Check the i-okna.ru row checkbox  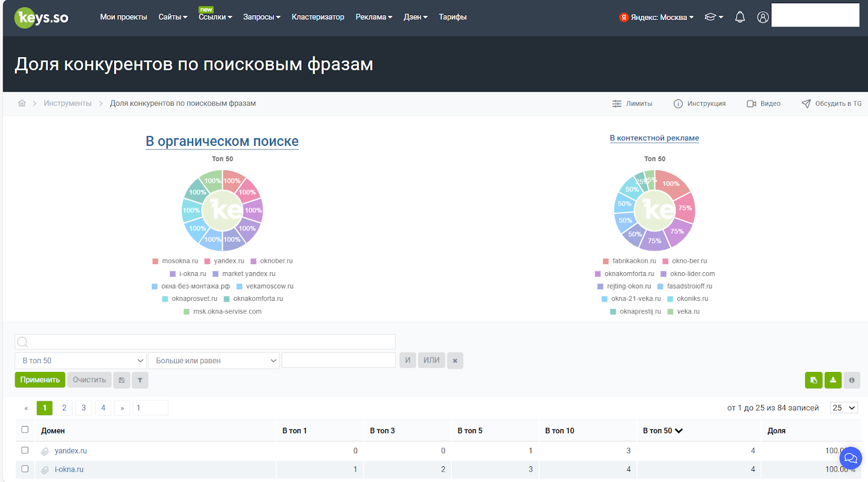click(x=25, y=468)
